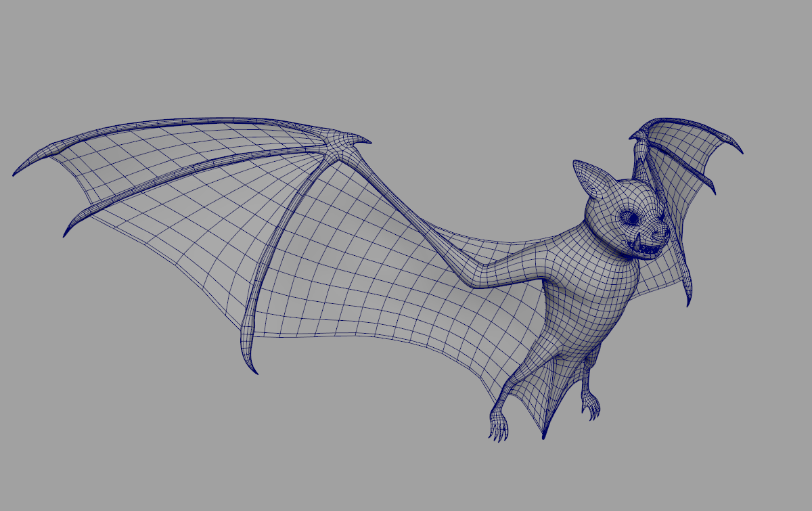Select the bat's eye on the head

point(629,218)
